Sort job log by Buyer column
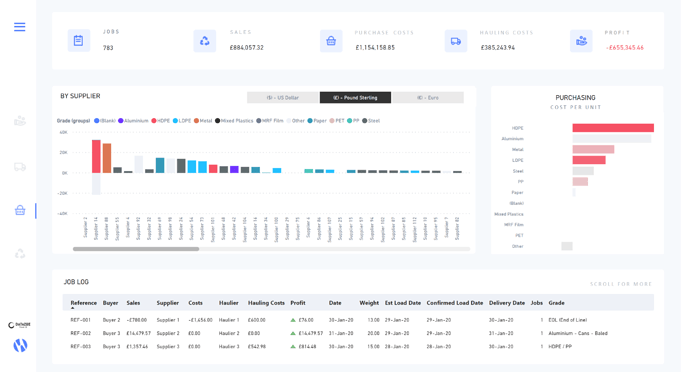This screenshot has height=372, width=690. point(110,303)
